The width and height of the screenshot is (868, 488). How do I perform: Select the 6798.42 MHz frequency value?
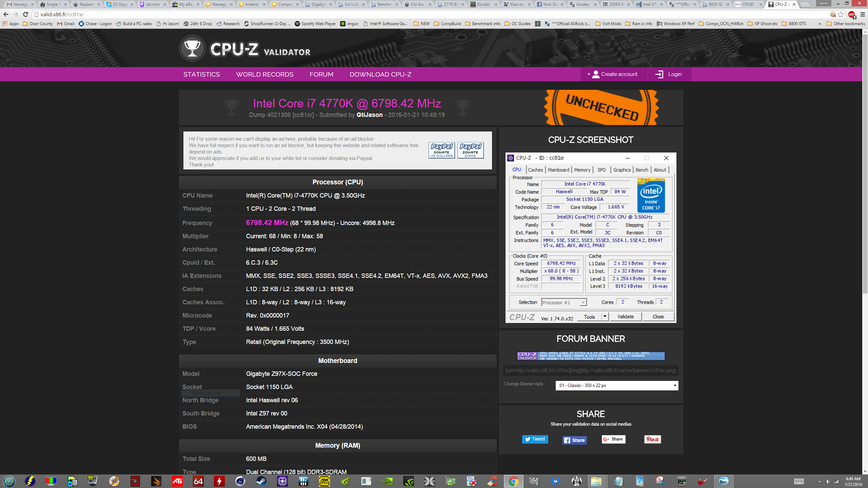tap(267, 223)
